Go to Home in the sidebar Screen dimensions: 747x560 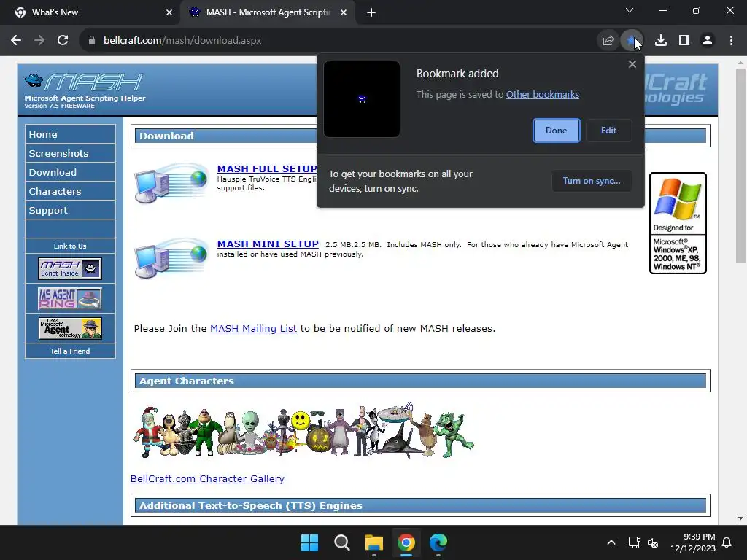pyautogui.click(x=70, y=134)
